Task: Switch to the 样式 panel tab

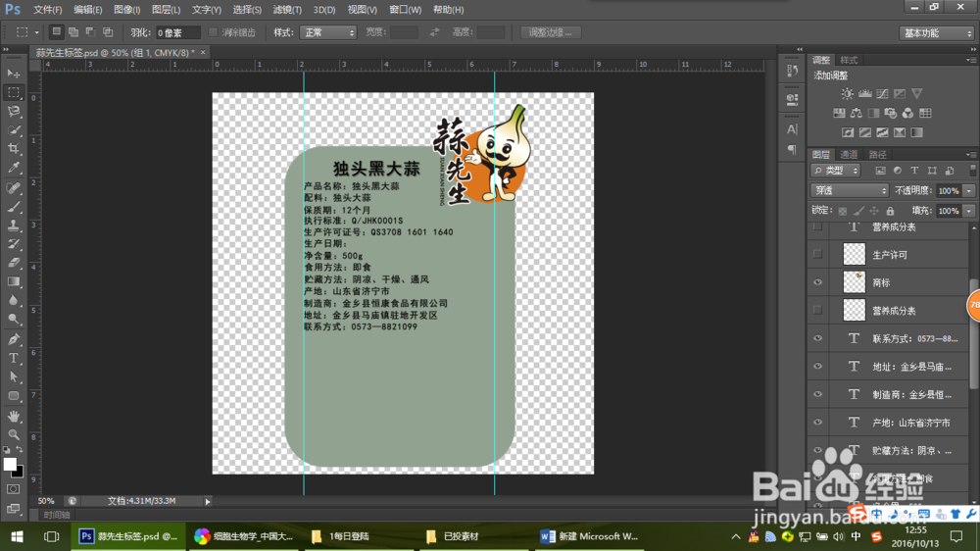Action: point(849,60)
